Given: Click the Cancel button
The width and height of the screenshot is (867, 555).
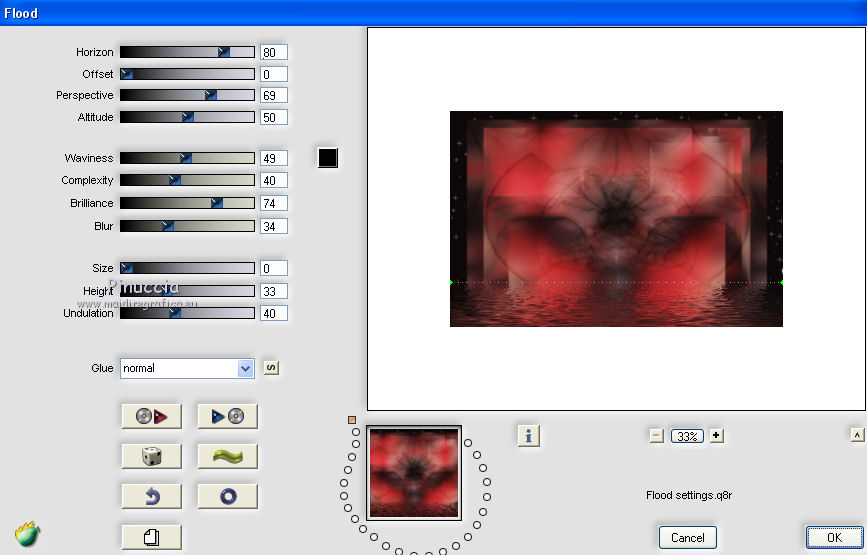Looking at the screenshot, I should pos(687,537).
